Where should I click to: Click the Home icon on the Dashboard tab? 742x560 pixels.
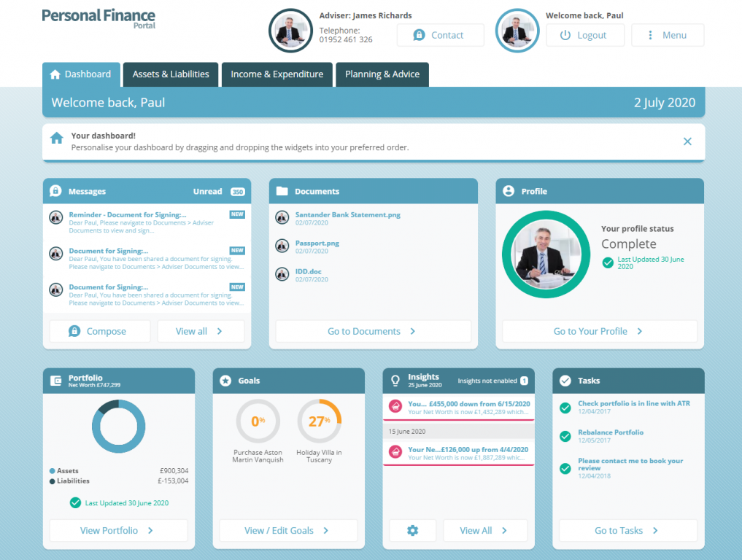pos(56,74)
